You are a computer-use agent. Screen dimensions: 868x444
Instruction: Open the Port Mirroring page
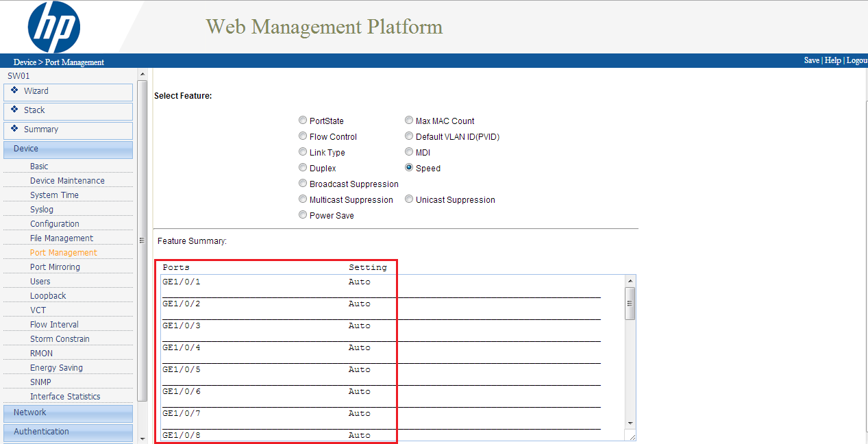click(x=55, y=267)
